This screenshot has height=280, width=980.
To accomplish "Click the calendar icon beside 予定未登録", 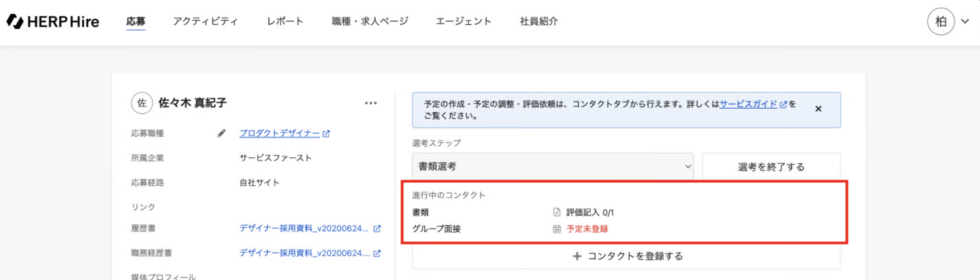I will 557,229.
